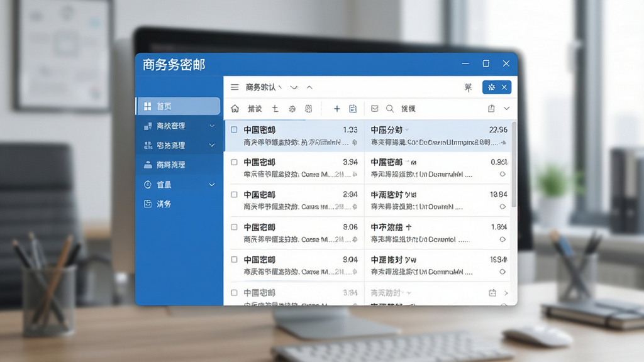The image size is (644, 362).
Task: Expand sidebar section with org-chart blocks icon
Action: (x=212, y=145)
